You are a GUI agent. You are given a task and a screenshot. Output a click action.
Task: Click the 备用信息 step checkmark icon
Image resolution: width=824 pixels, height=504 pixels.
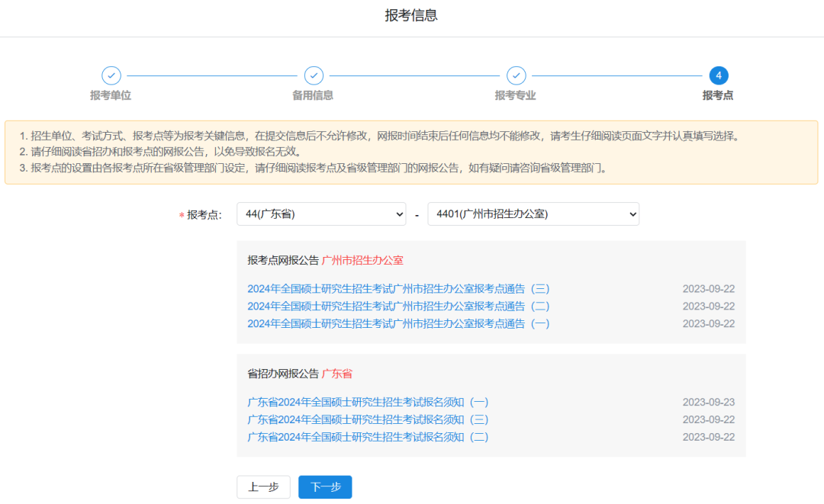point(314,75)
